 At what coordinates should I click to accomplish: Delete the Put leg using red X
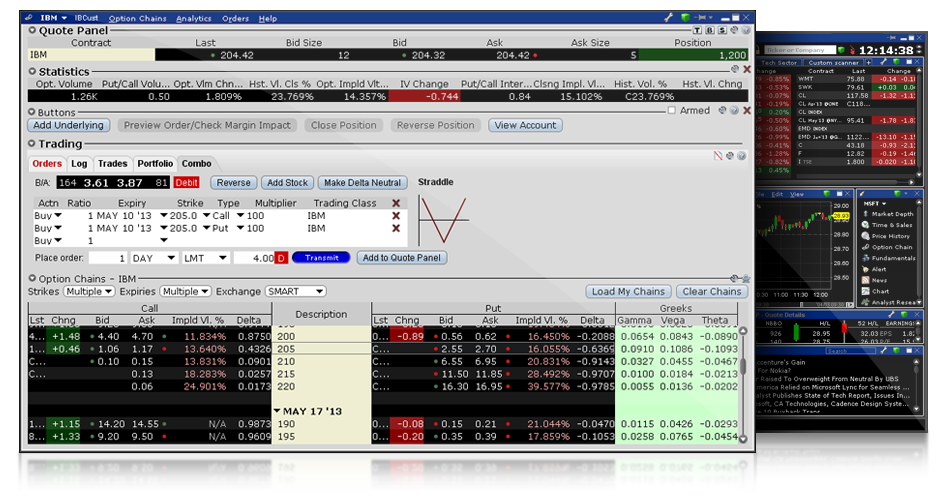[396, 228]
